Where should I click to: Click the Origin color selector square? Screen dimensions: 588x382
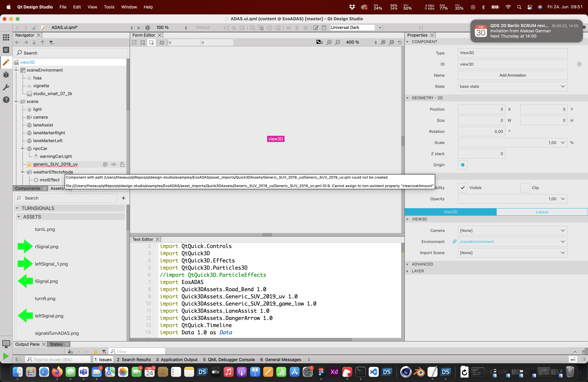click(x=463, y=165)
